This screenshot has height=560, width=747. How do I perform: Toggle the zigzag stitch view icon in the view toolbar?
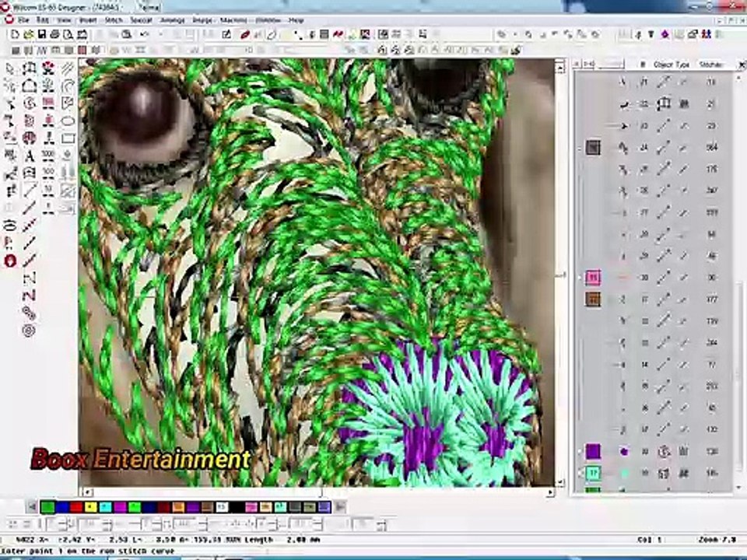42,50
